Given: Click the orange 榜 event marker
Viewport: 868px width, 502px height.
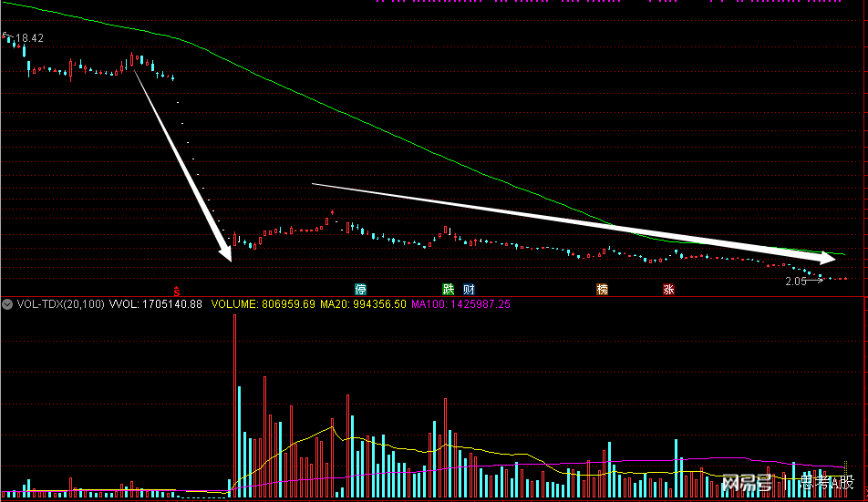Looking at the screenshot, I should pyautogui.click(x=602, y=290).
